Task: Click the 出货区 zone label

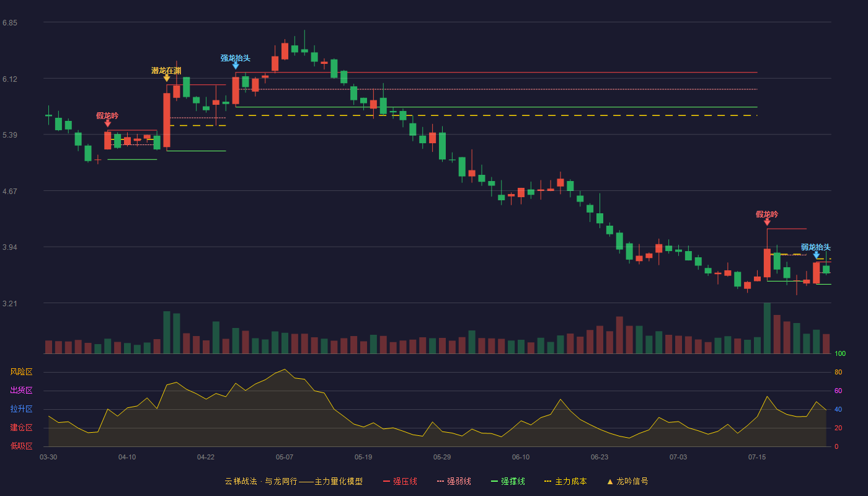Action: pyautogui.click(x=21, y=391)
